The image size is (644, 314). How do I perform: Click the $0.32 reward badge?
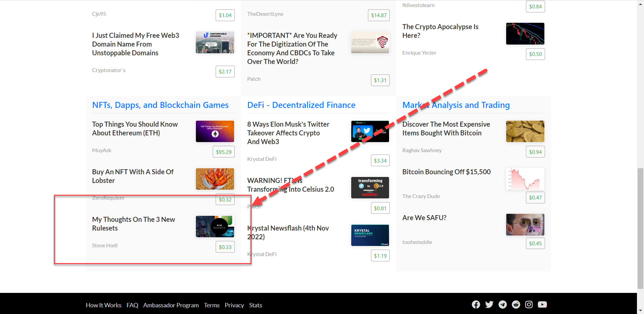[x=225, y=199]
